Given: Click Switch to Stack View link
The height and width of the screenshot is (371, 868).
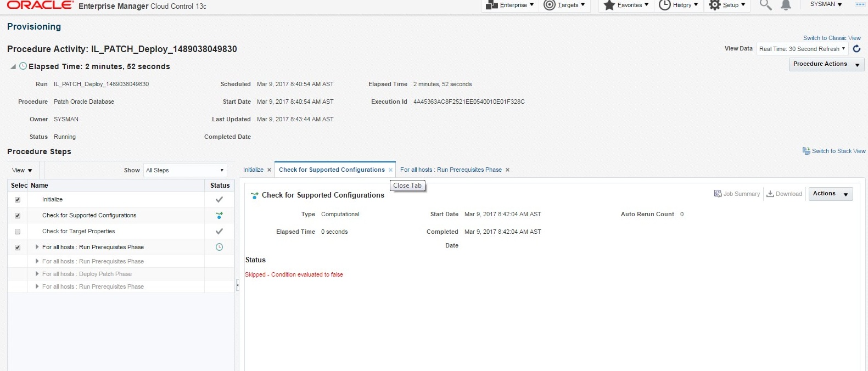Looking at the screenshot, I should coord(838,151).
